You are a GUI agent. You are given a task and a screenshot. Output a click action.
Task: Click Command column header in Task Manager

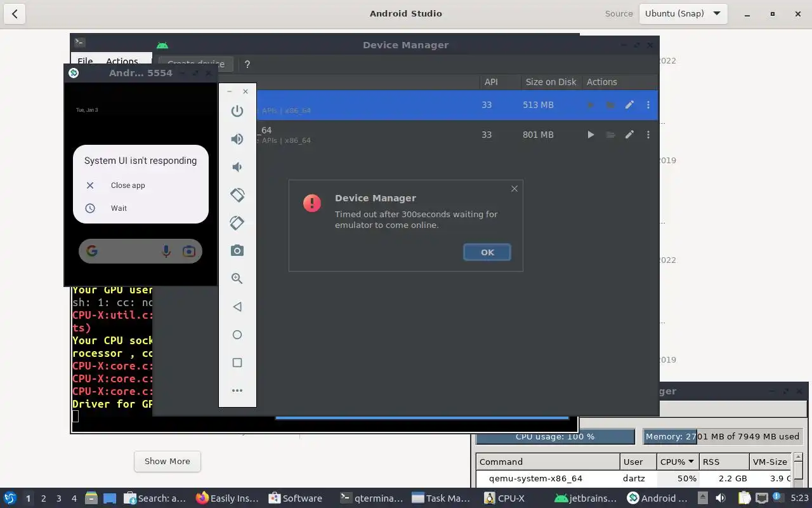(548, 462)
